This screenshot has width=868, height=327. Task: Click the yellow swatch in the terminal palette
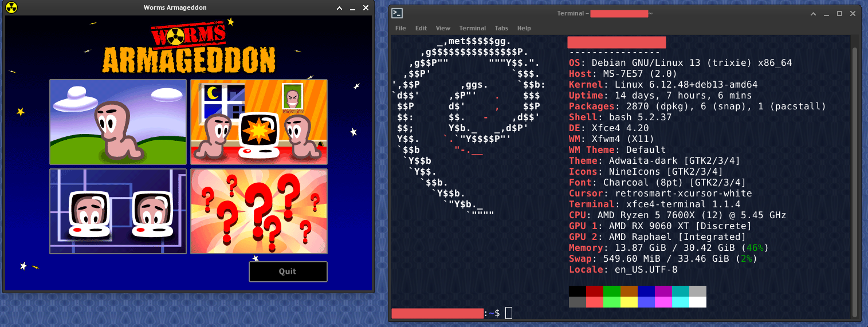[x=629, y=302]
